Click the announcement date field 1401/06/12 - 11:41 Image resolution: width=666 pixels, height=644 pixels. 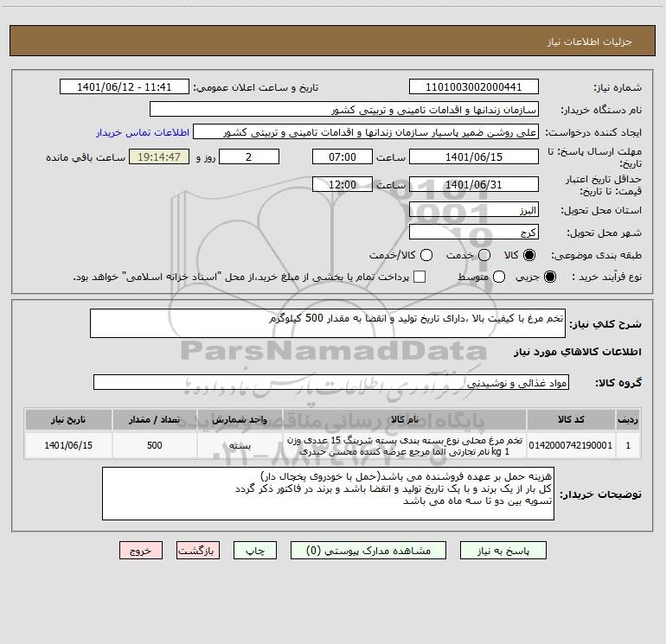pos(124,86)
